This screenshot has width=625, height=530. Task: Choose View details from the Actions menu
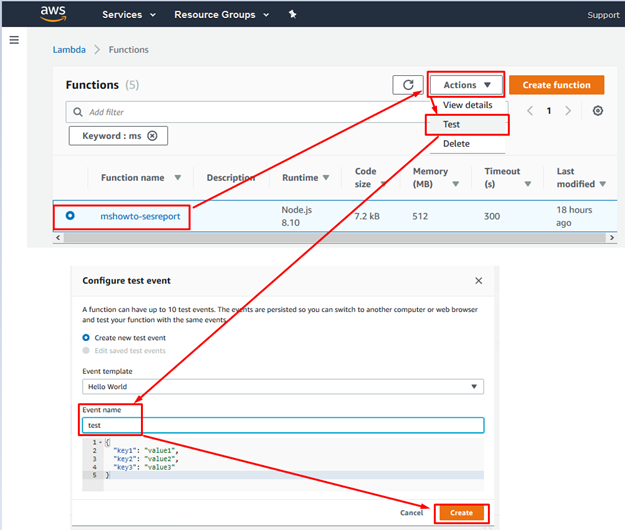click(x=468, y=105)
